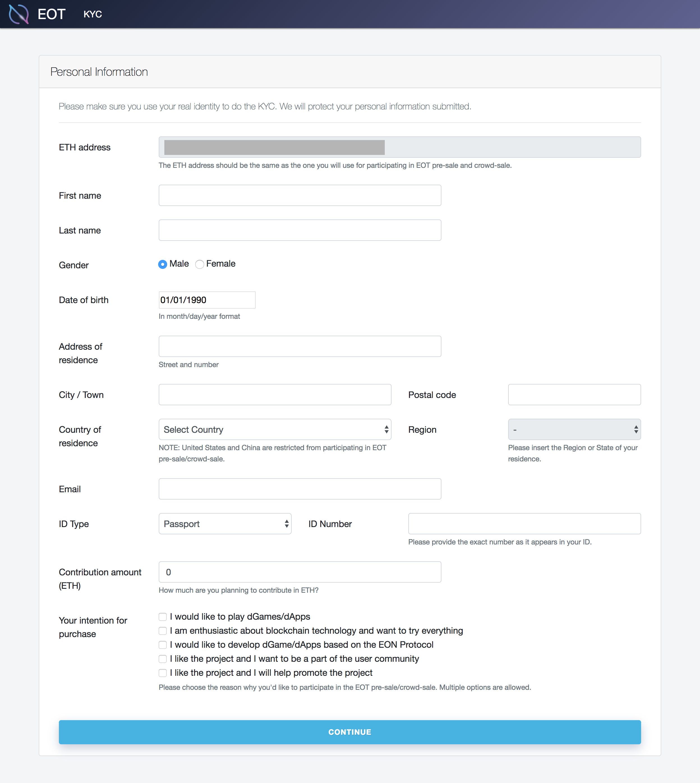700x783 pixels.
Task: Focus the ETH address field
Action: [x=400, y=147]
